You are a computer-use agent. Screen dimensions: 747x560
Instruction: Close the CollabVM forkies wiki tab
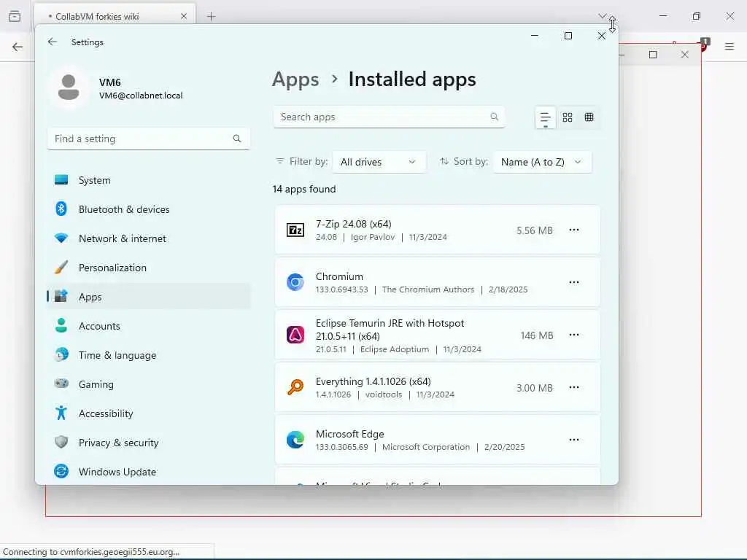pyautogui.click(x=184, y=16)
